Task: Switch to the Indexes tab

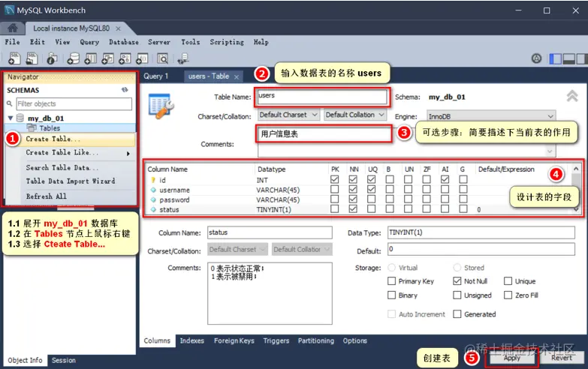Action: tap(192, 340)
